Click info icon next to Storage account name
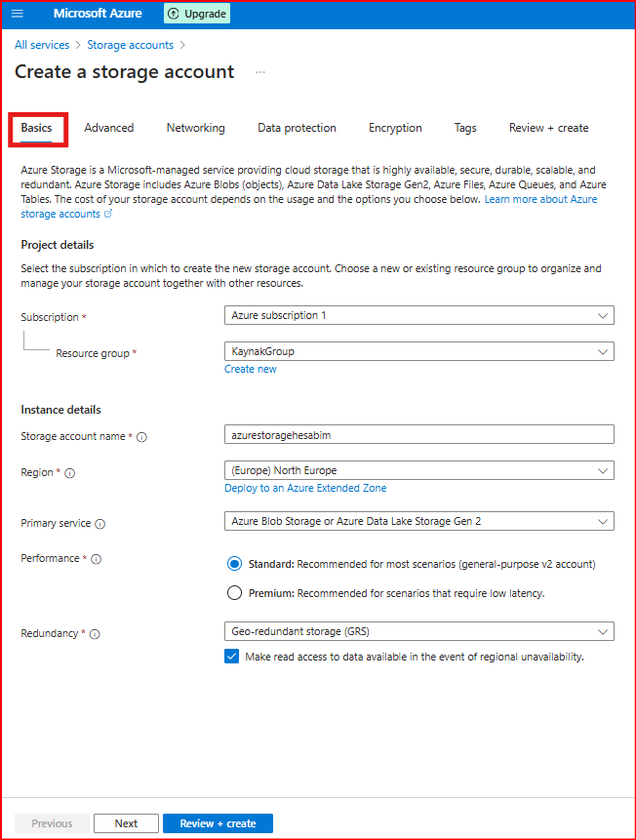The image size is (636, 840). [x=141, y=437]
